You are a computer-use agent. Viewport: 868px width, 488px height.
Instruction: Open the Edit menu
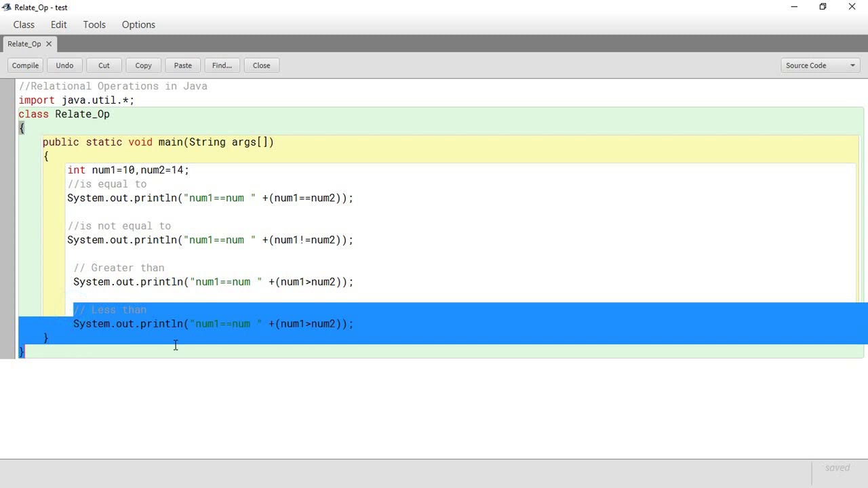tap(59, 24)
